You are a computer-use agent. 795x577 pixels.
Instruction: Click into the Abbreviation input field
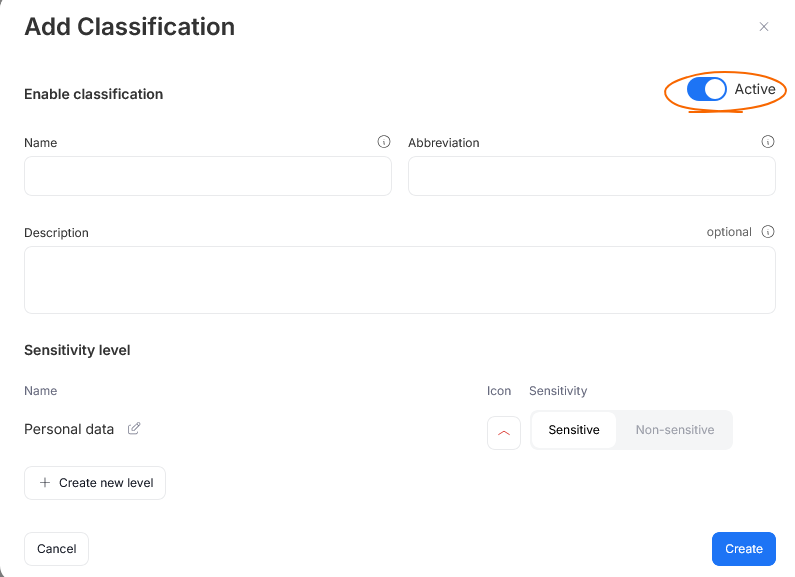[x=592, y=176]
